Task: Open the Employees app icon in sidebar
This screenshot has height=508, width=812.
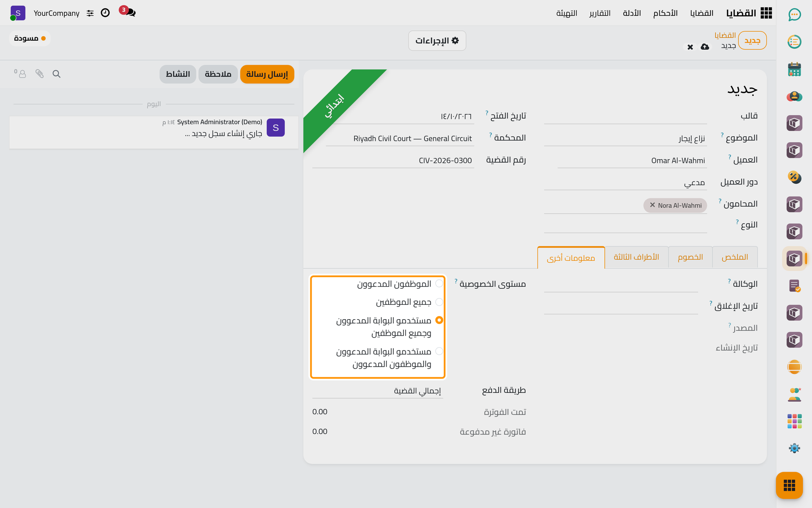Action: (x=794, y=394)
